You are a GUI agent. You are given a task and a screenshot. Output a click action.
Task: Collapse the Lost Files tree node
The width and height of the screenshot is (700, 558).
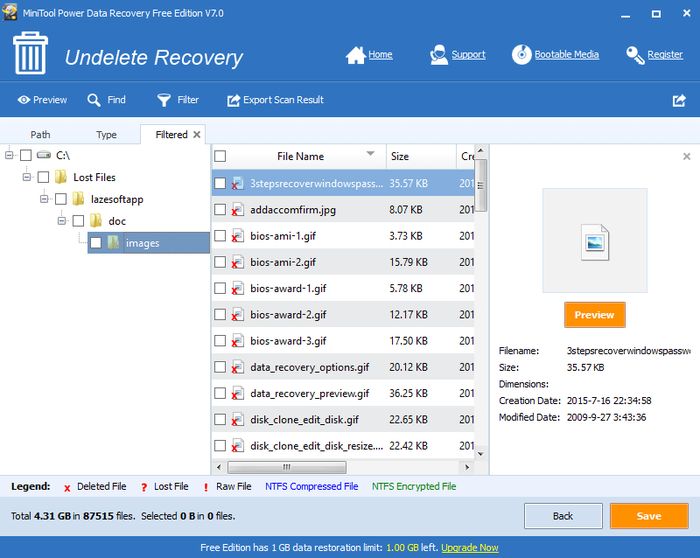(27, 177)
